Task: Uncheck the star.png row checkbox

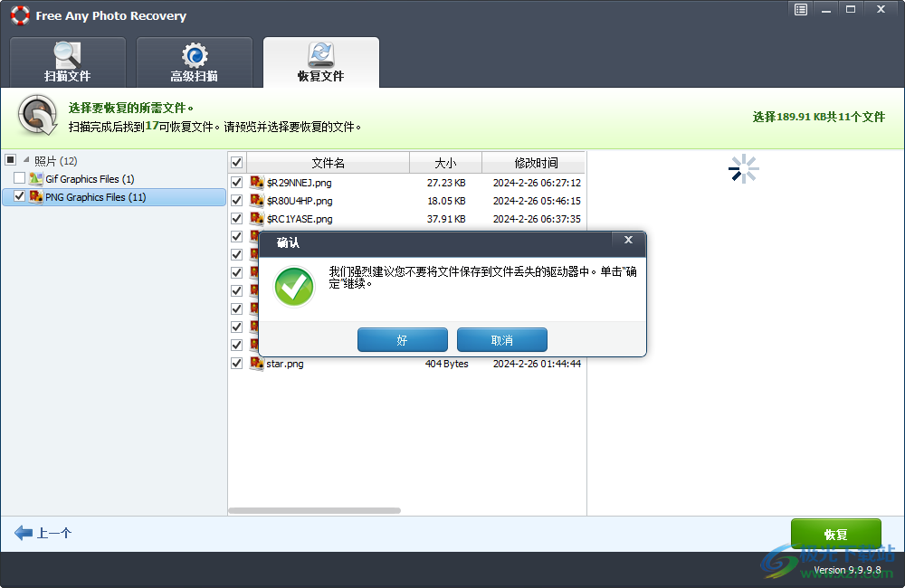Action: 236,363
